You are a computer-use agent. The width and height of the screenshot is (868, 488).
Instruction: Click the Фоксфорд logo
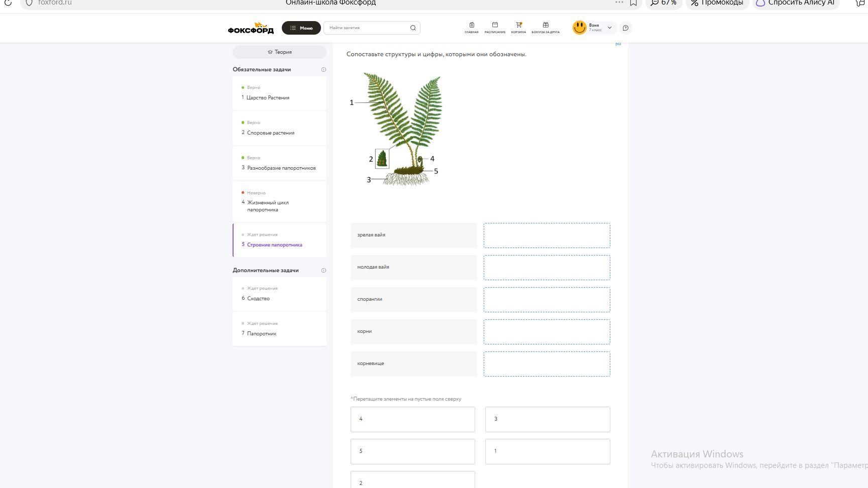click(x=251, y=28)
